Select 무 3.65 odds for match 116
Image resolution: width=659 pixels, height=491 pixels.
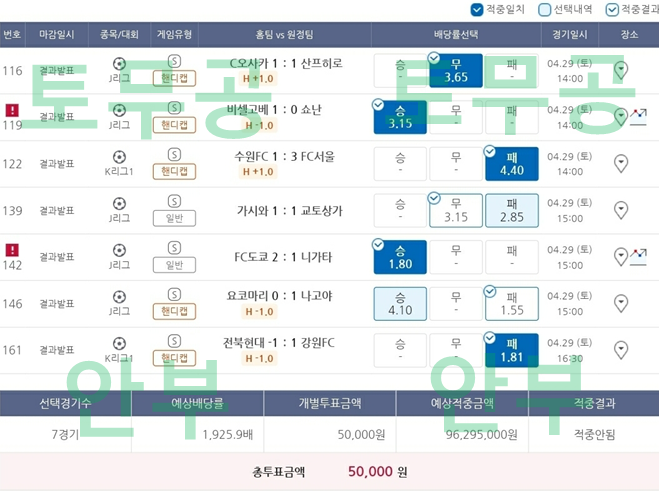(456, 71)
